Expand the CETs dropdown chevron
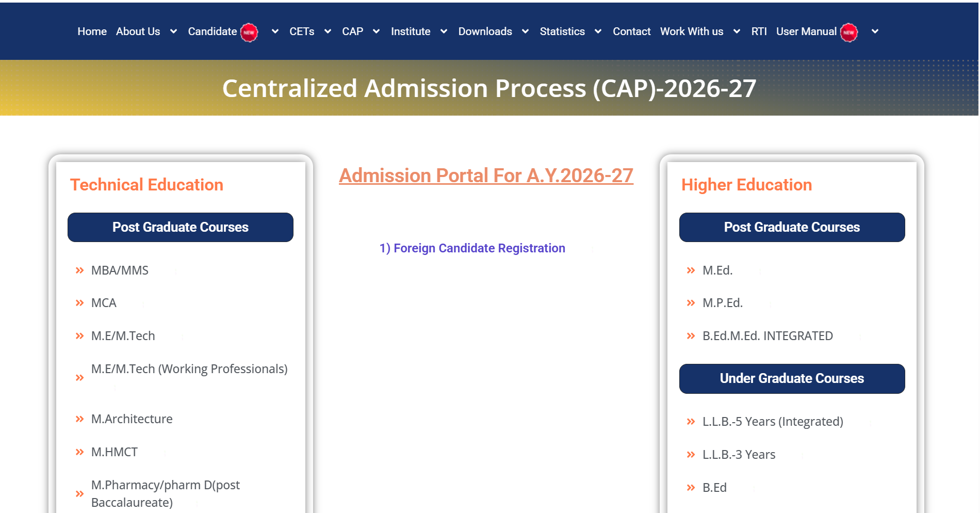The width and height of the screenshot is (980, 513). 328,31
